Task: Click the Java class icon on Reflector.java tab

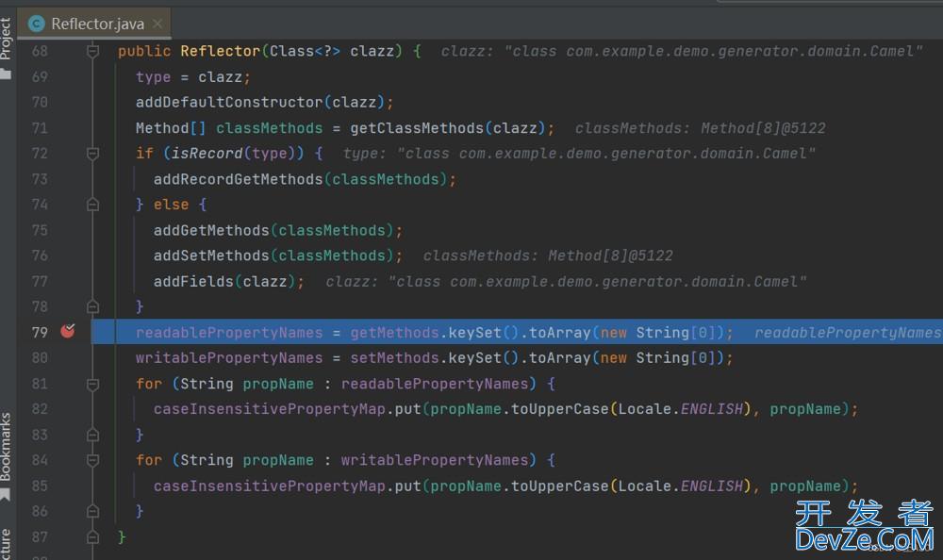Action: (x=37, y=24)
